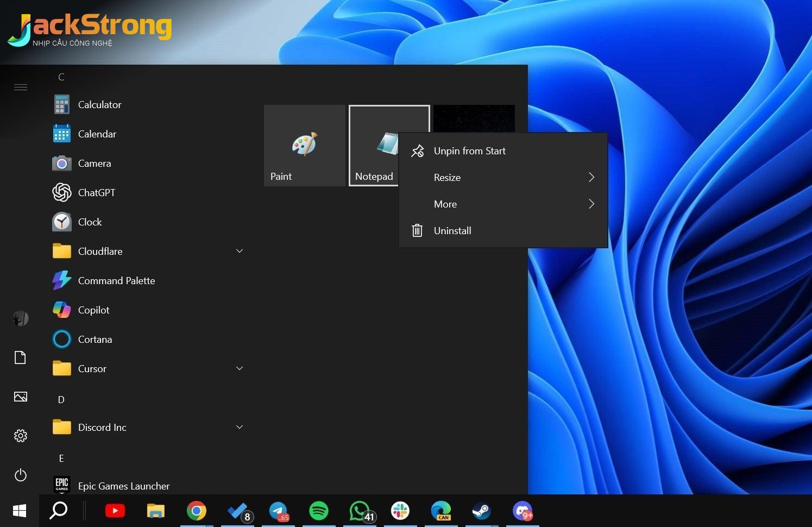Open Steam from the taskbar
The width and height of the screenshot is (812, 527).
[482, 511]
